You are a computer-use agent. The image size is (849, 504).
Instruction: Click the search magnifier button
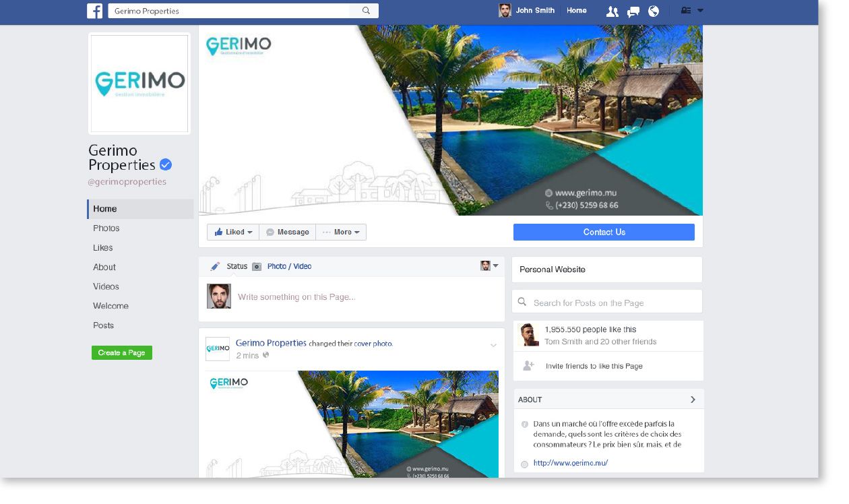[x=366, y=11]
